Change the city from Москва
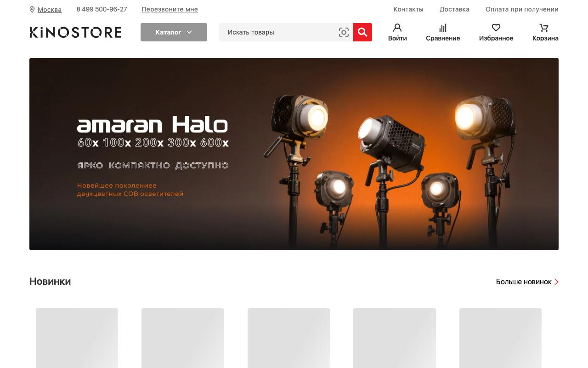 pos(50,10)
